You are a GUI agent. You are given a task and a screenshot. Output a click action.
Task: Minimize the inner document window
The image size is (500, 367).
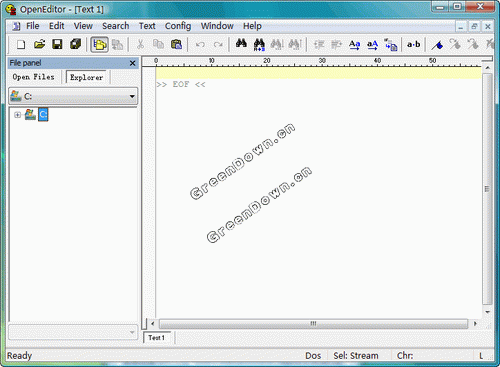pyautogui.click(x=461, y=26)
